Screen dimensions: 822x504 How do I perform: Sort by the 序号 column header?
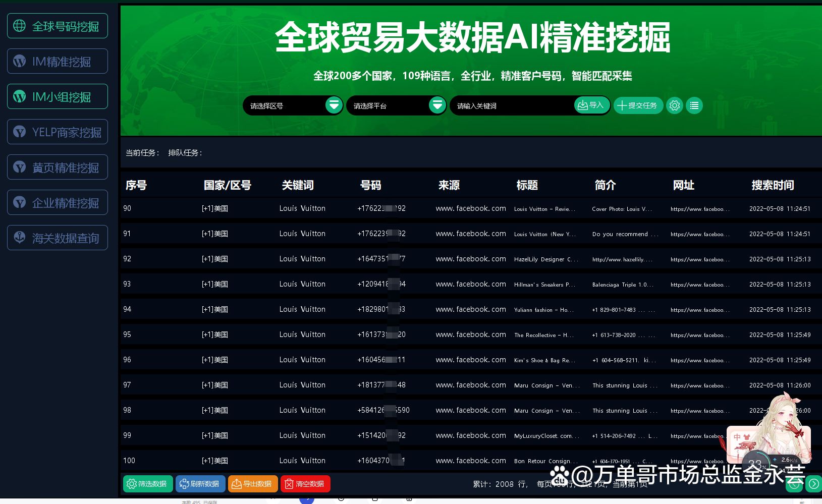point(136,185)
